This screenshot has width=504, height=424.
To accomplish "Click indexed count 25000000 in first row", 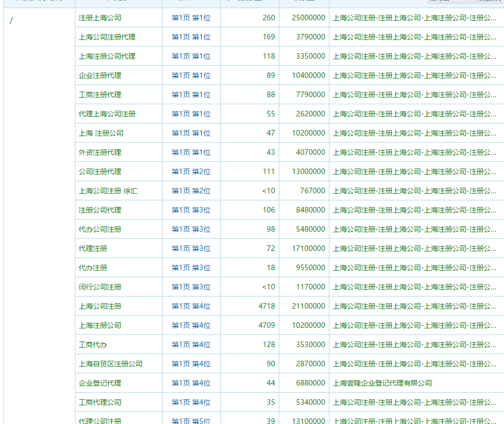I will (x=308, y=18).
